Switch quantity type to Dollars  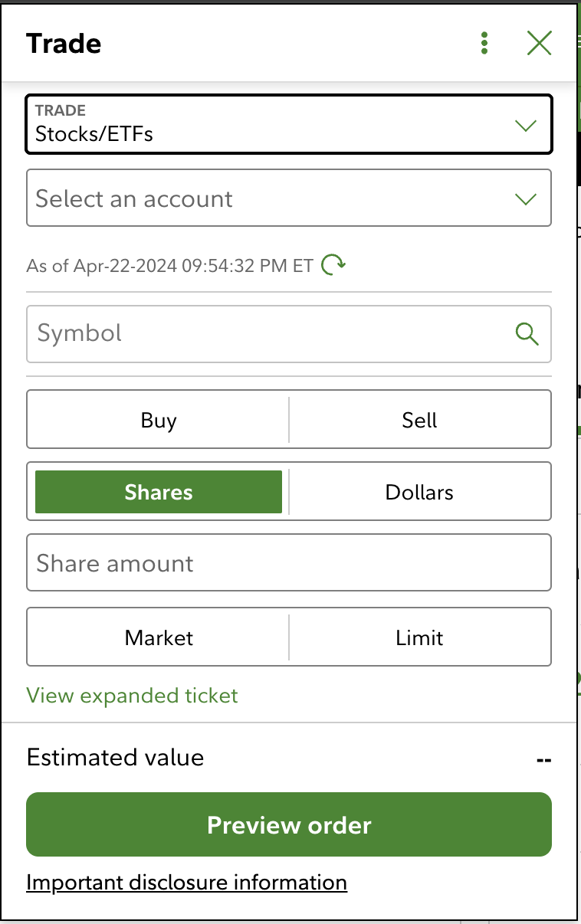coord(419,492)
